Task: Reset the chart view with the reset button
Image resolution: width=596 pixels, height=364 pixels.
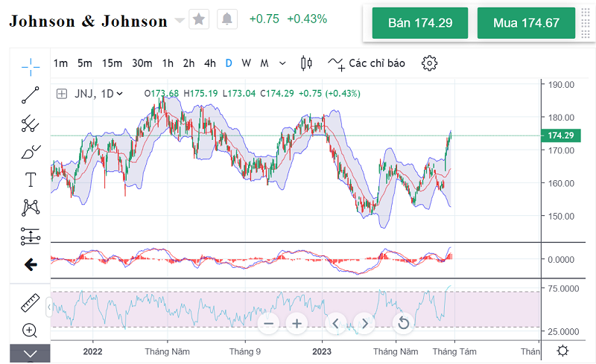Action: pos(403,323)
